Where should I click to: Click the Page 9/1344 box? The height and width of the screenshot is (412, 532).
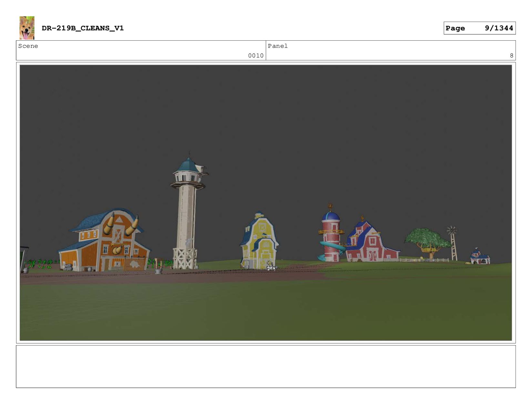click(x=479, y=28)
